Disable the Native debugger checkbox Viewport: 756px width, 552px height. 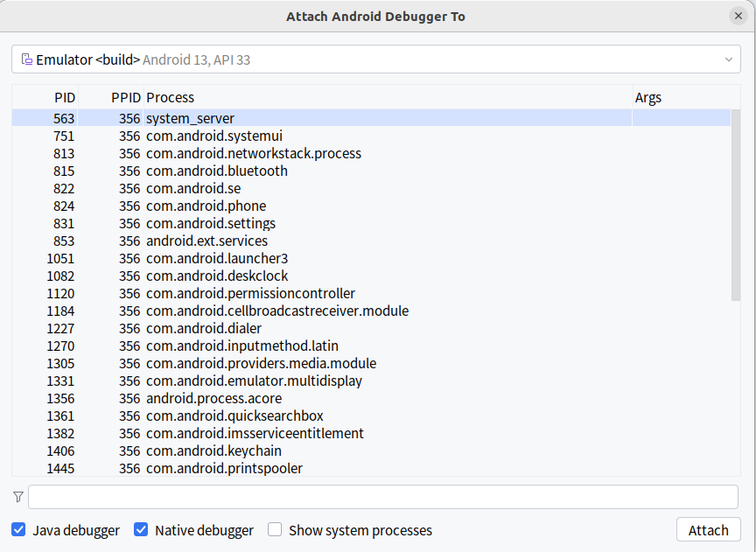[x=141, y=530]
